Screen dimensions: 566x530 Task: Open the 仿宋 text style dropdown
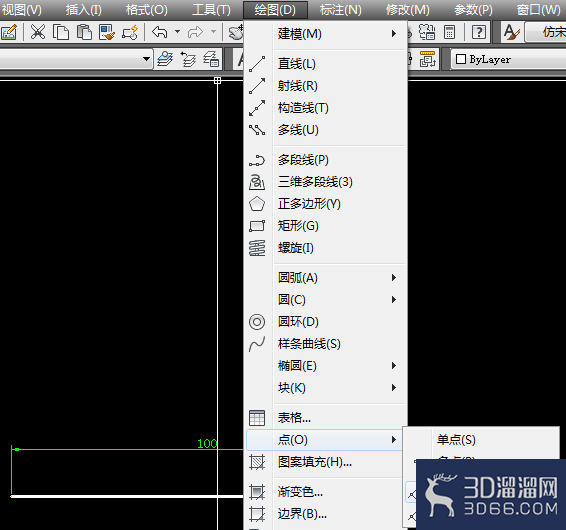(x=545, y=32)
